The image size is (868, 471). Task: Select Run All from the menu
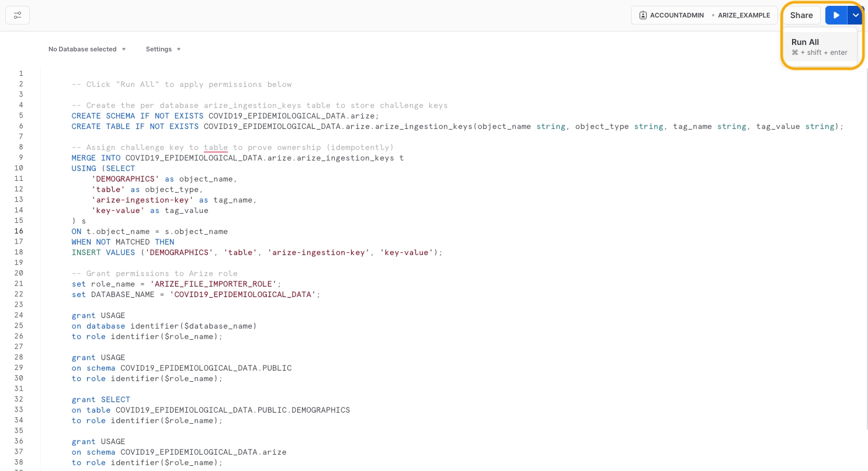(820, 47)
